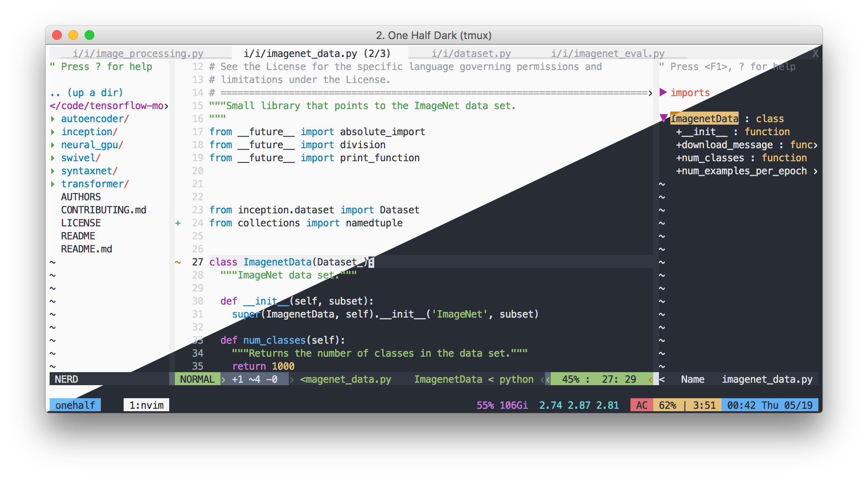The height and width of the screenshot is (478, 868).
Task: Select the 1:nvim tmux window
Action: pyautogui.click(x=146, y=405)
